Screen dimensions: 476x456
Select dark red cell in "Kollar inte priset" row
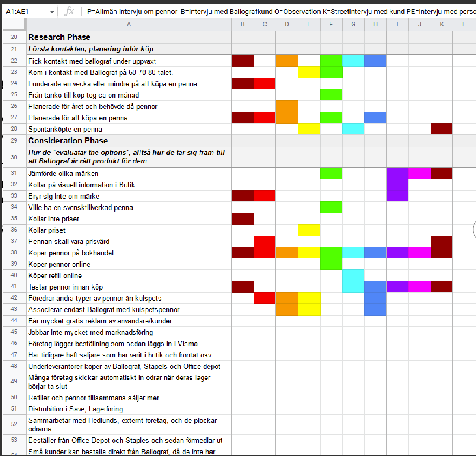coord(243,219)
